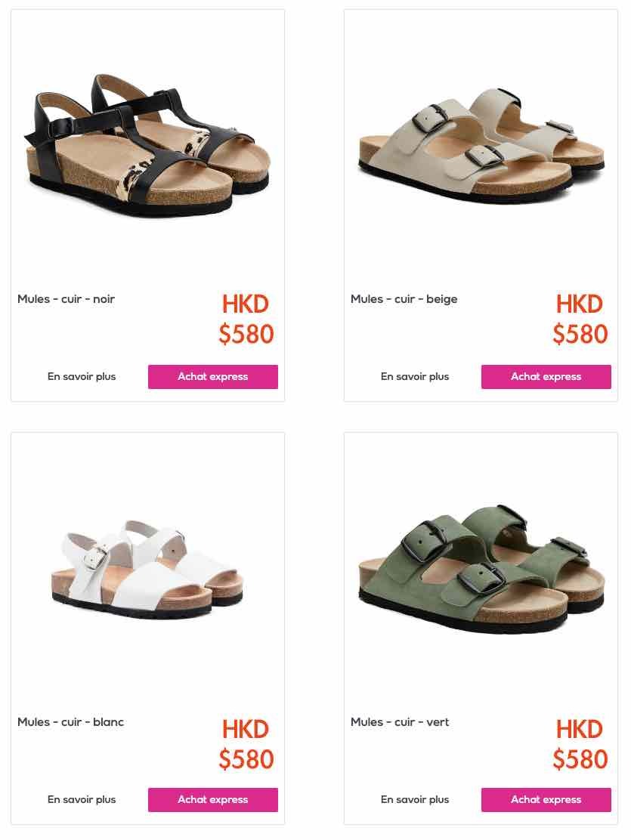Select the 'Mules - cuir - noir' title
Viewport: 631px width, 840px height.
(x=66, y=299)
